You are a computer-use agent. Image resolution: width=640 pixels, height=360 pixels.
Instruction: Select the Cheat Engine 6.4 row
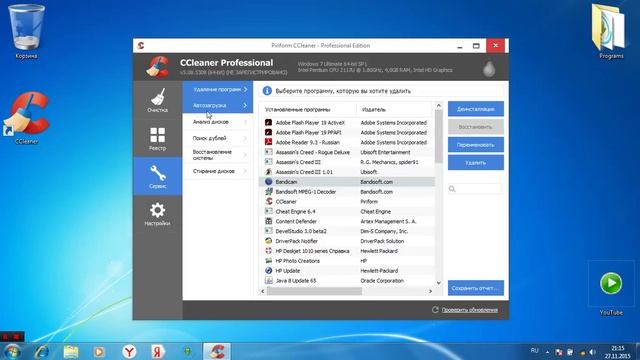(x=347, y=211)
